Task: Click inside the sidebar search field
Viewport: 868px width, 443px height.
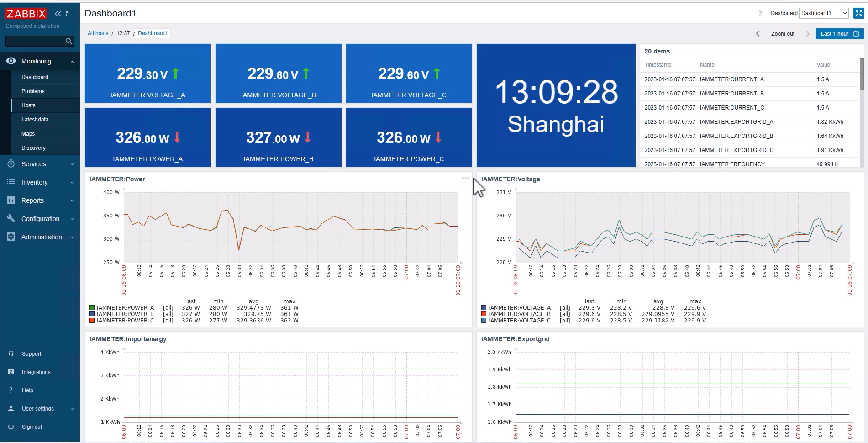Action: click(34, 41)
